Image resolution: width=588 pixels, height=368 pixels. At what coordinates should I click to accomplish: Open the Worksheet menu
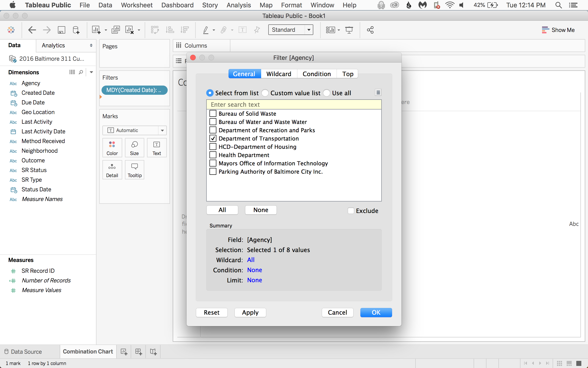coord(137,5)
